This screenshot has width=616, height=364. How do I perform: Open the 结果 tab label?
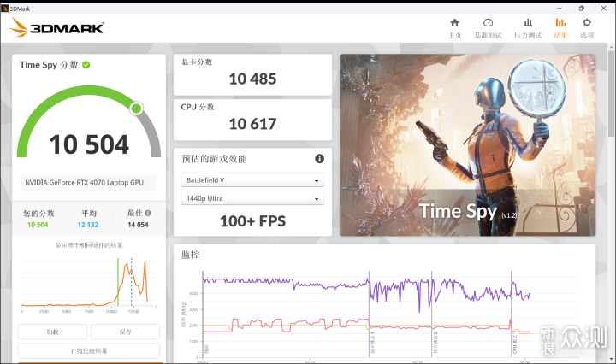click(560, 35)
